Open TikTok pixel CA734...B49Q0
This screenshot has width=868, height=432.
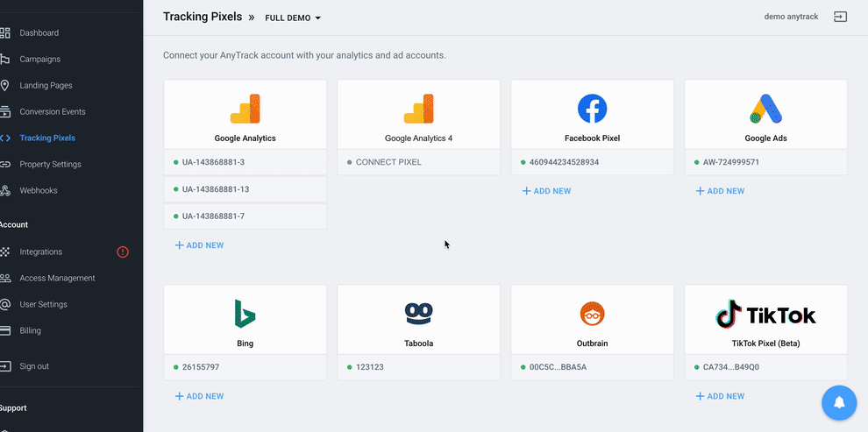coord(765,367)
